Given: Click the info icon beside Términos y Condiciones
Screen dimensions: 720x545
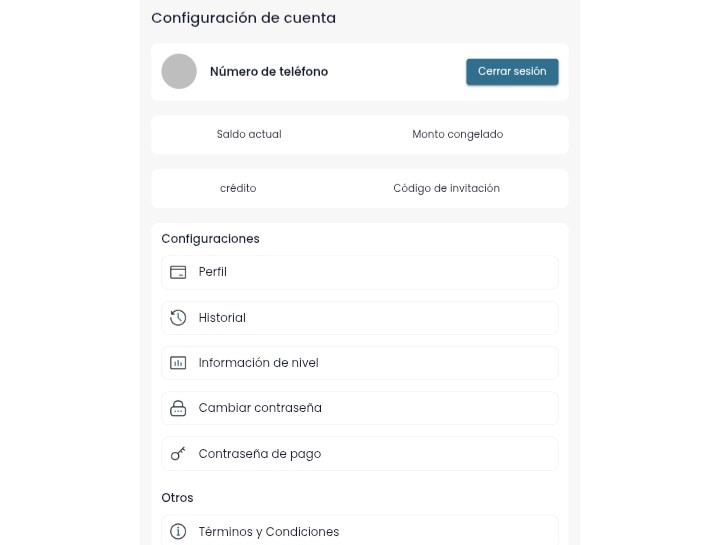Looking at the screenshot, I should coord(178,532).
